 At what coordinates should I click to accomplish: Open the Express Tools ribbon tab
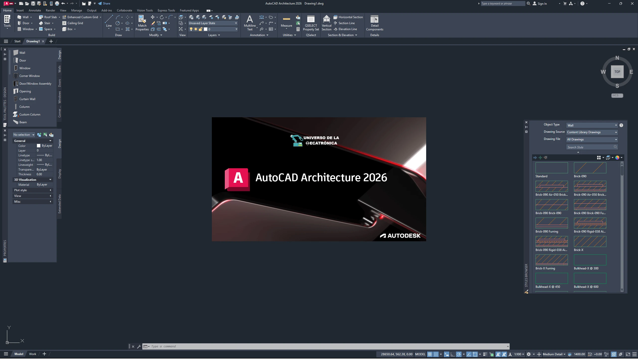(166, 10)
